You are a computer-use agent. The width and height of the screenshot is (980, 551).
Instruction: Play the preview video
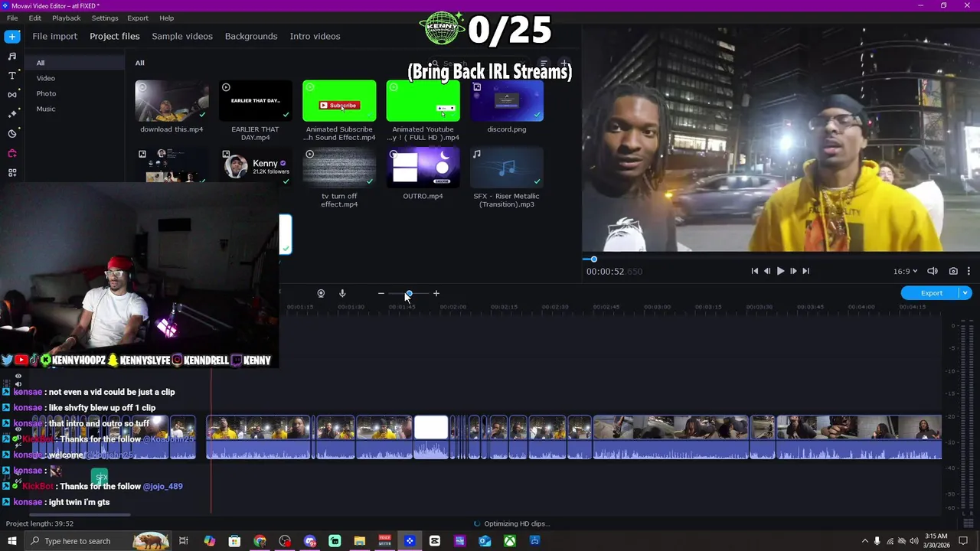(x=780, y=271)
